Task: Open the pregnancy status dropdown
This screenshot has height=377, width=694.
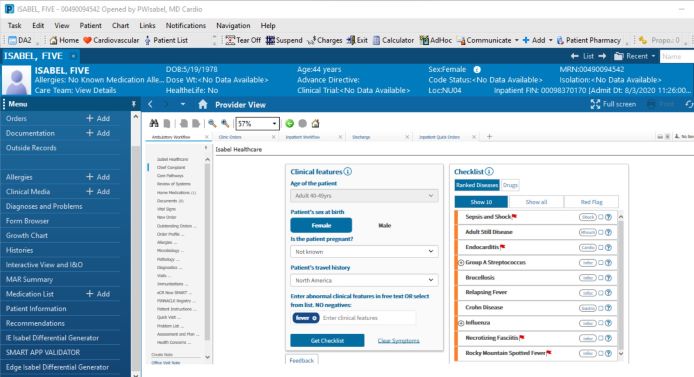Action: coord(364,252)
